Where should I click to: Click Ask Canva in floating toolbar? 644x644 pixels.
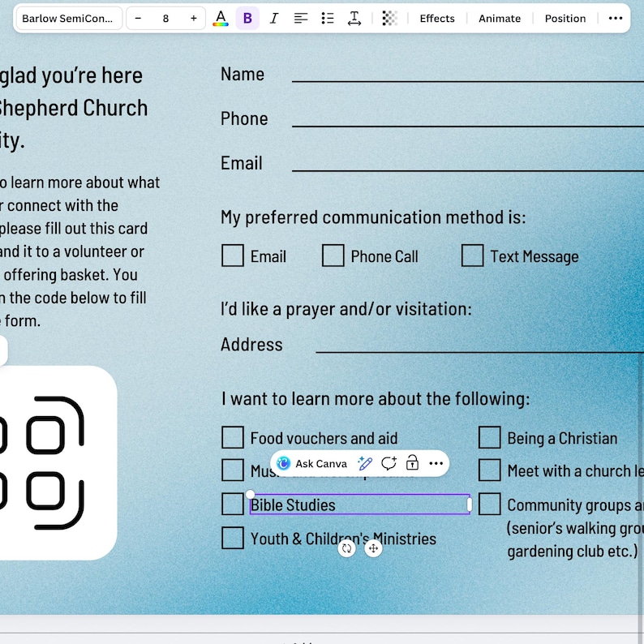coord(312,464)
